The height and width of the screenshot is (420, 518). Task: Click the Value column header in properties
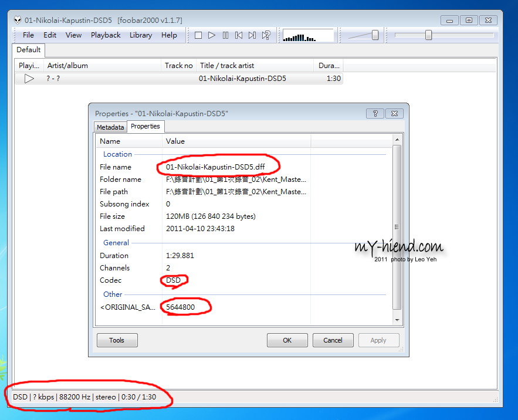coord(236,141)
